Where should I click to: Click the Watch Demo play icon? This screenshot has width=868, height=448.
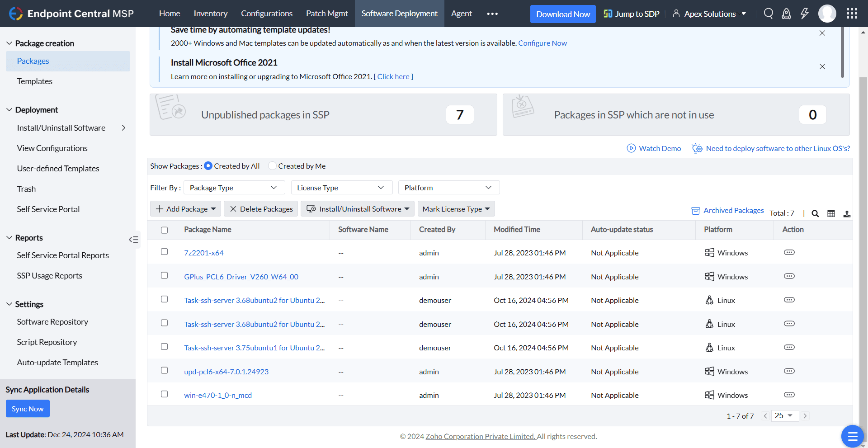630,148
